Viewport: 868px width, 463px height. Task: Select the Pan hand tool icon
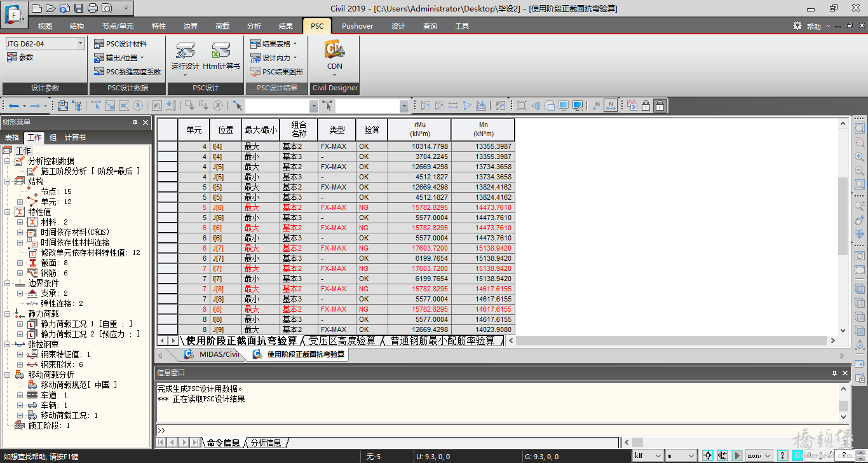point(860,220)
